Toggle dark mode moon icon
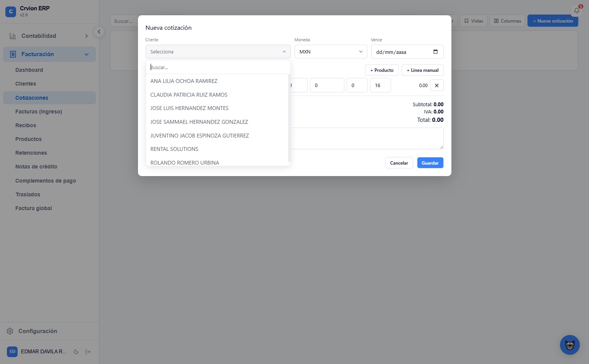The width and height of the screenshot is (589, 364). (76, 352)
